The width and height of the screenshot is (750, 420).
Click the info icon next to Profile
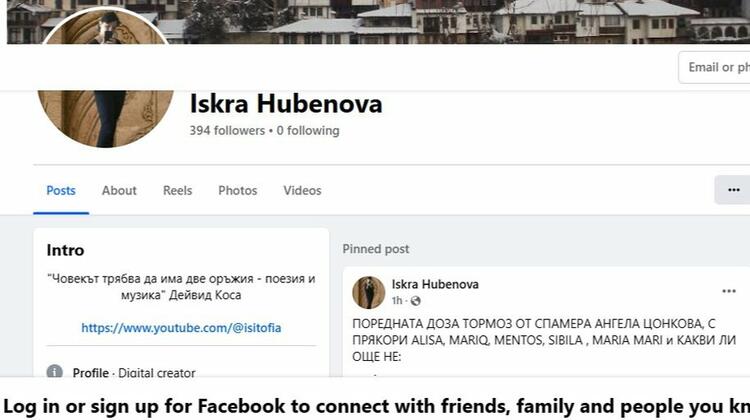coord(55,372)
